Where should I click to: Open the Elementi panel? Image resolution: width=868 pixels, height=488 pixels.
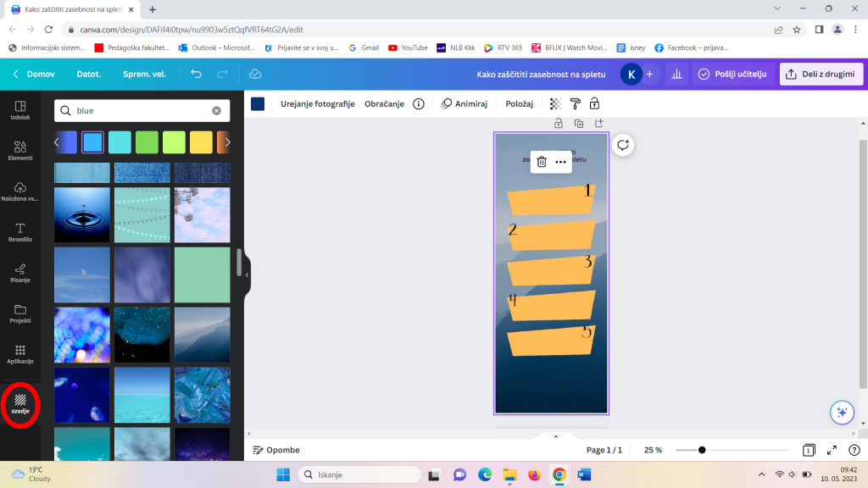[20, 151]
